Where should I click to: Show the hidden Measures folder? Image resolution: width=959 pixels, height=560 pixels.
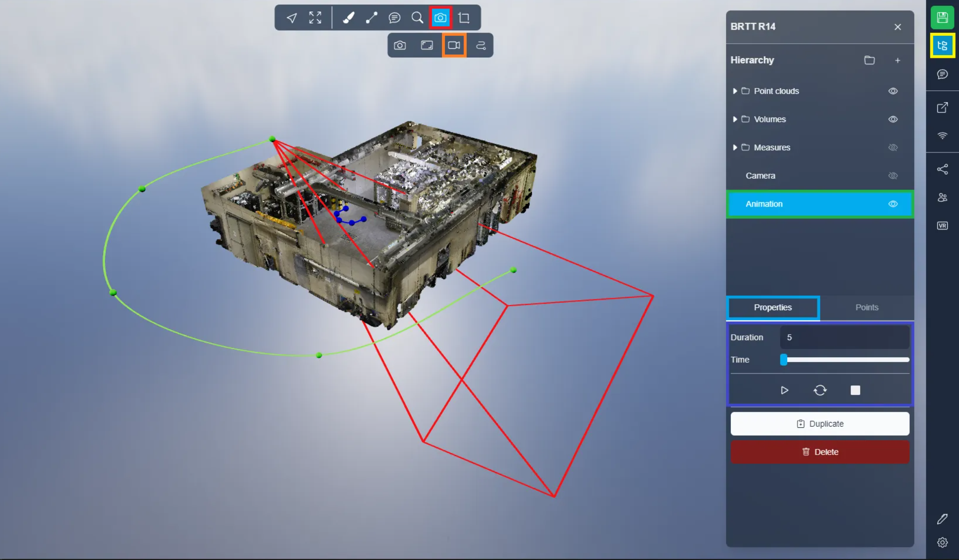[893, 147]
